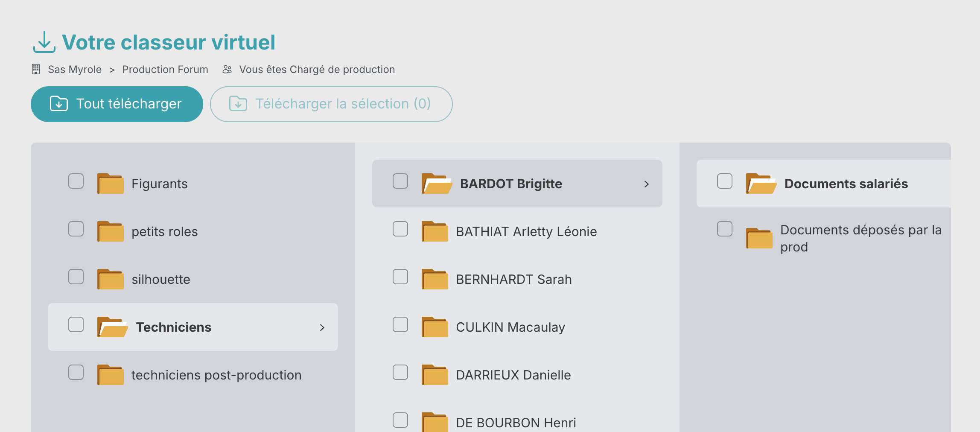Open the BATHIAT Arletty Léonie folder icon

coord(435,231)
